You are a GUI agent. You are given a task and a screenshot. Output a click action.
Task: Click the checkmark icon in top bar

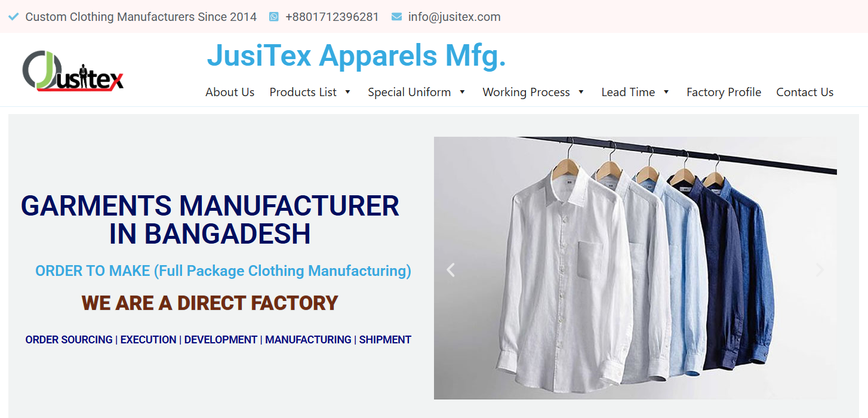click(14, 17)
